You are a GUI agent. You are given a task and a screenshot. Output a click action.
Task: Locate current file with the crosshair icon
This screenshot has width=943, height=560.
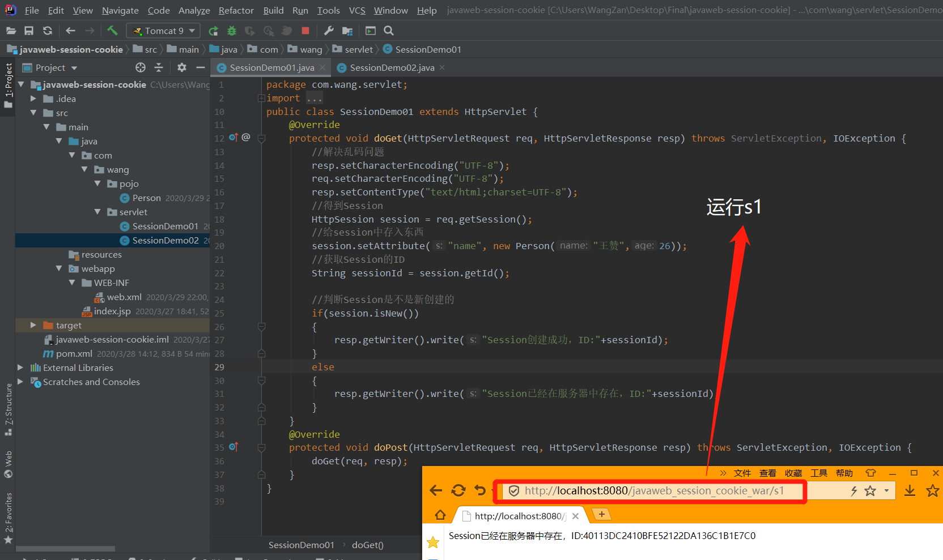[x=141, y=67]
